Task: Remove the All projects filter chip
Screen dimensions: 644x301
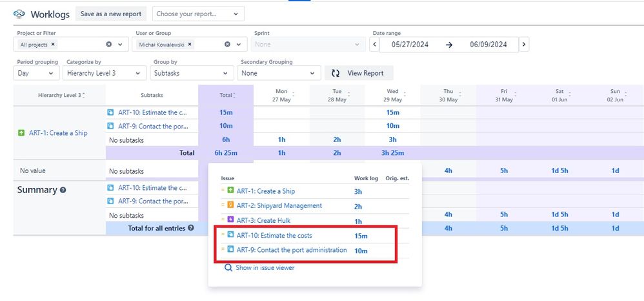Action: point(53,45)
